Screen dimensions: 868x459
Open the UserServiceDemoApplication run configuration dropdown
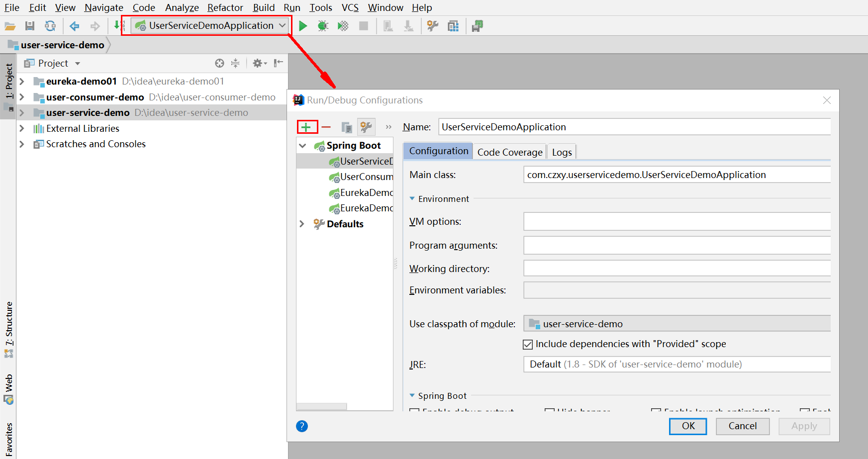click(211, 26)
